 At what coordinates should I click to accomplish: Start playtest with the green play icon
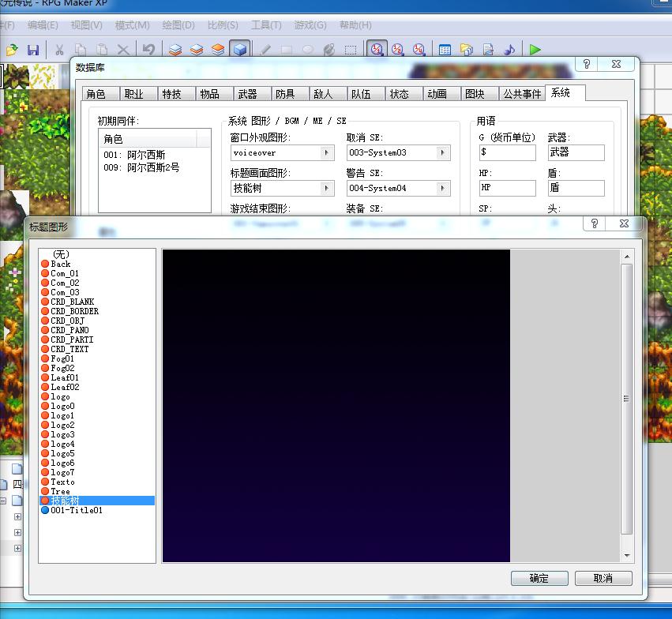(x=535, y=50)
